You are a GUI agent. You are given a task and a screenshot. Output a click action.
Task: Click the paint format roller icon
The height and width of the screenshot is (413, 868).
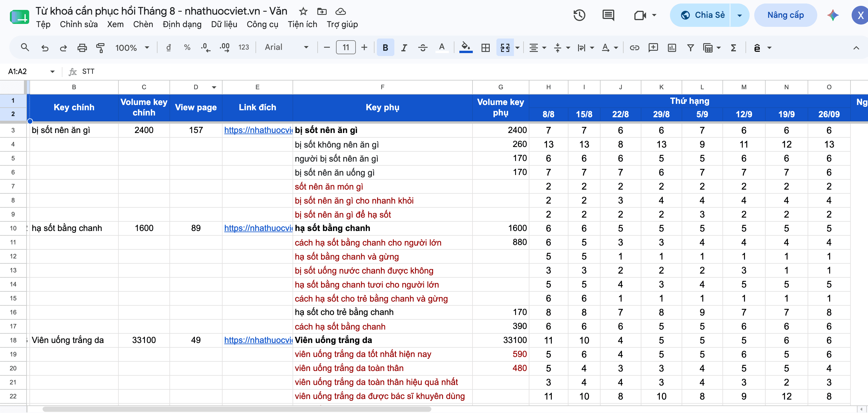[100, 48]
